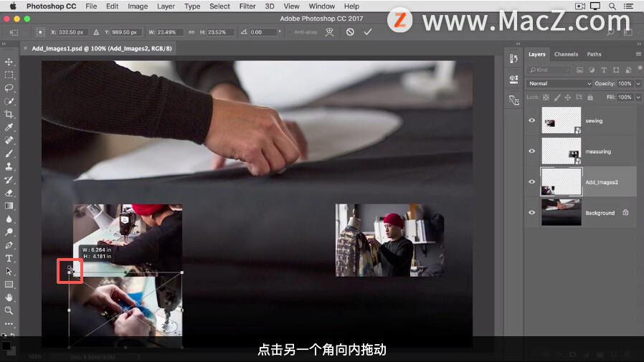This screenshot has height=362, width=644.
Task: Select the Horizontal Type tool
Action: tap(9, 259)
